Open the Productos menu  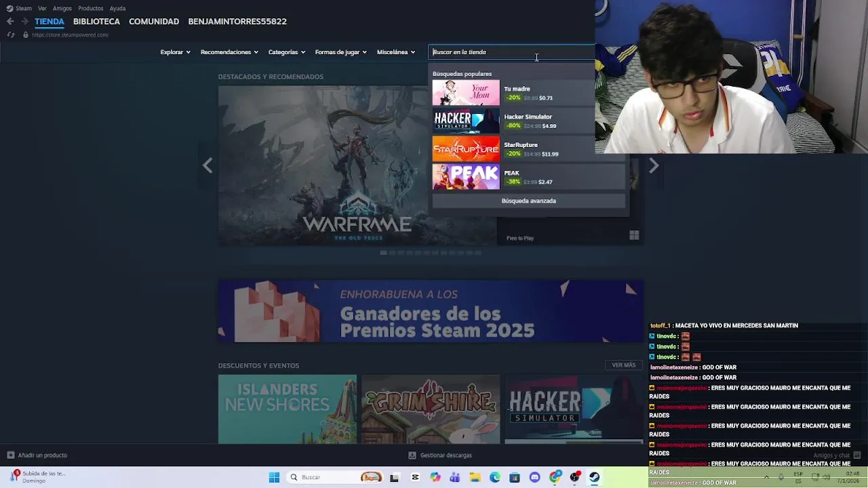(x=91, y=8)
